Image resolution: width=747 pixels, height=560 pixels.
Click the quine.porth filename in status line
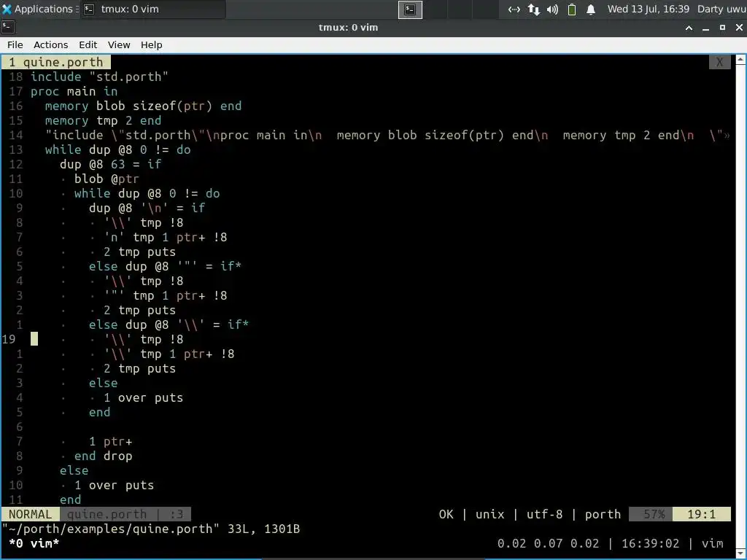[107, 514]
